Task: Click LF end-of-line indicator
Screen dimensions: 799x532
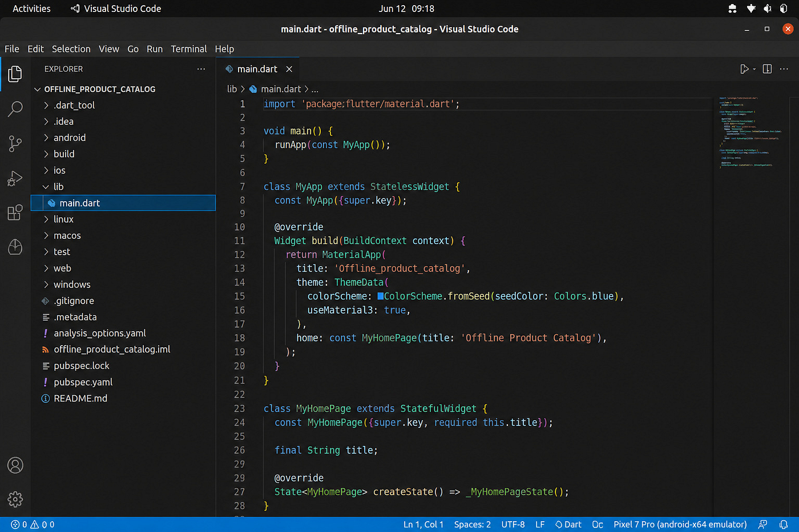Action: 540,525
